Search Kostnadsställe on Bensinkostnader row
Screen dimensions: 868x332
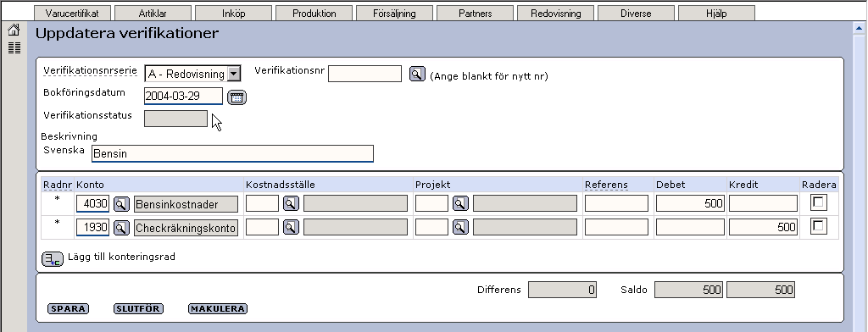(292, 203)
